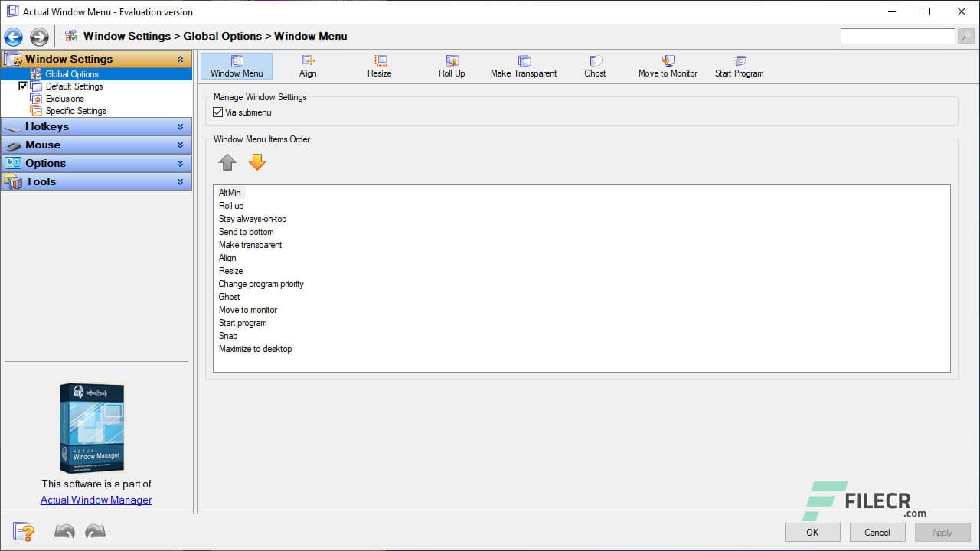Screen dimensions: 980x551
Task: Select Exclusions in the sidebar
Action: (64, 98)
